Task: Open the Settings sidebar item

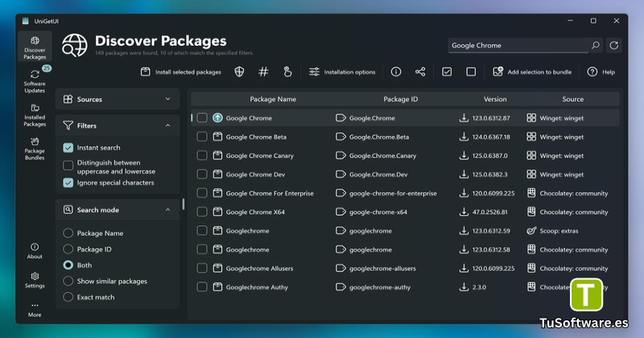Action: [x=35, y=280]
